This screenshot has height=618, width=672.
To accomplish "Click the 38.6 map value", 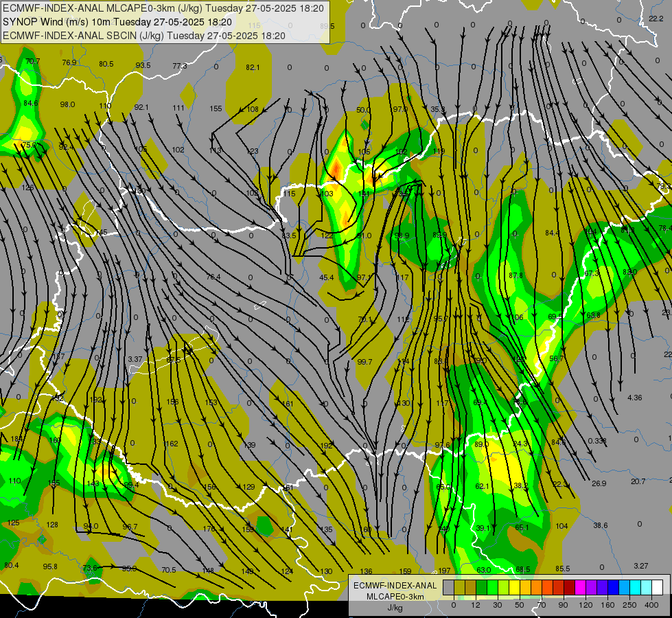I will [601, 525].
